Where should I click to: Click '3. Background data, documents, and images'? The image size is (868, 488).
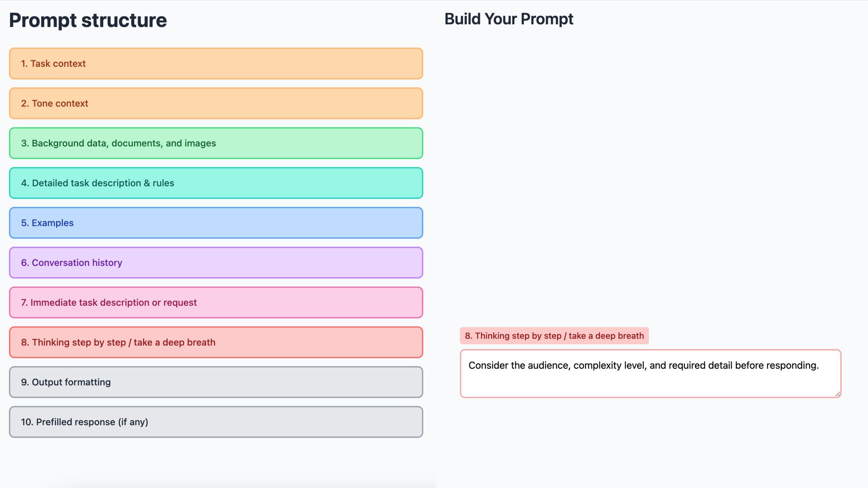click(216, 143)
